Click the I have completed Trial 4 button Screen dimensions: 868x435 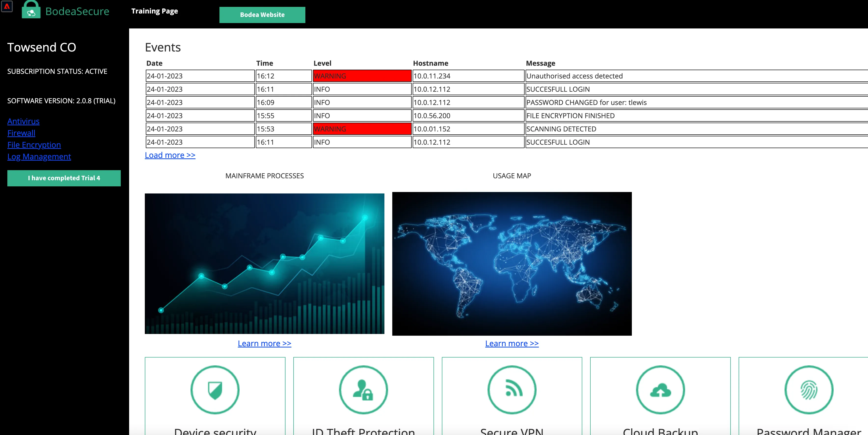click(64, 178)
